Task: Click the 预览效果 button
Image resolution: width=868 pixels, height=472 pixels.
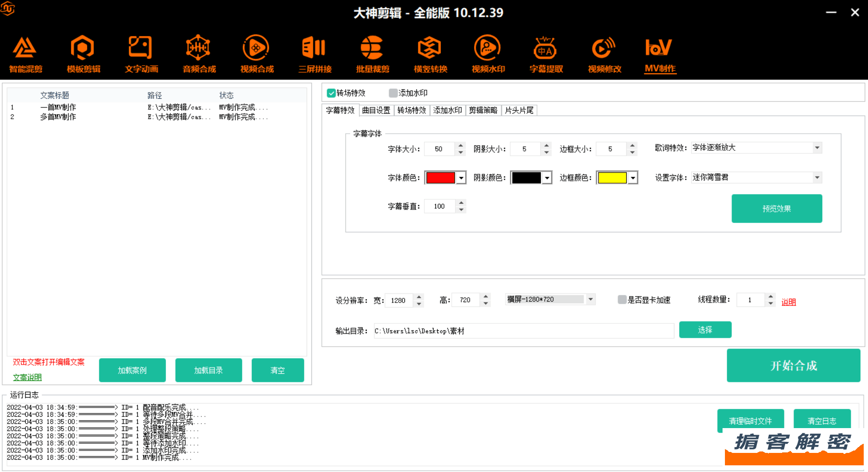Action: coord(776,209)
